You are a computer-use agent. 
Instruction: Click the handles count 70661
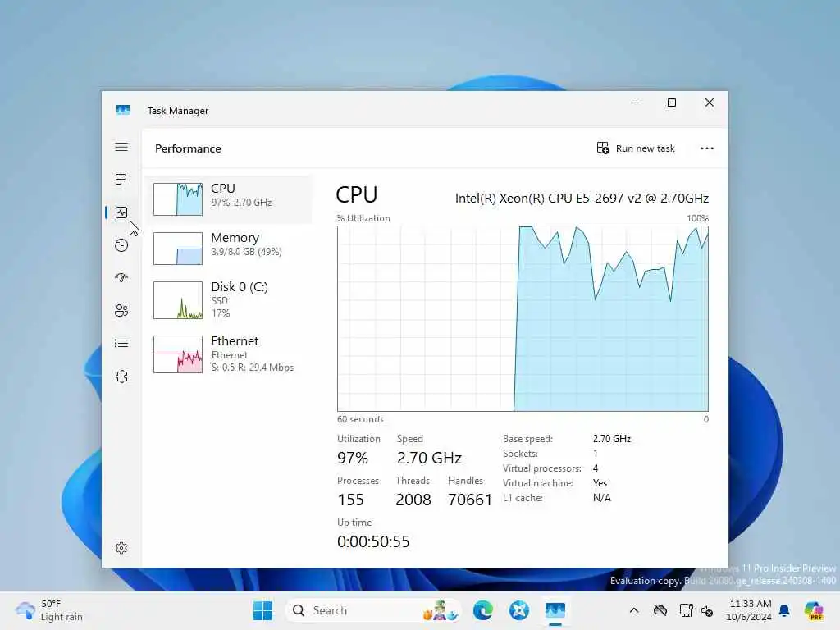[470, 500]
